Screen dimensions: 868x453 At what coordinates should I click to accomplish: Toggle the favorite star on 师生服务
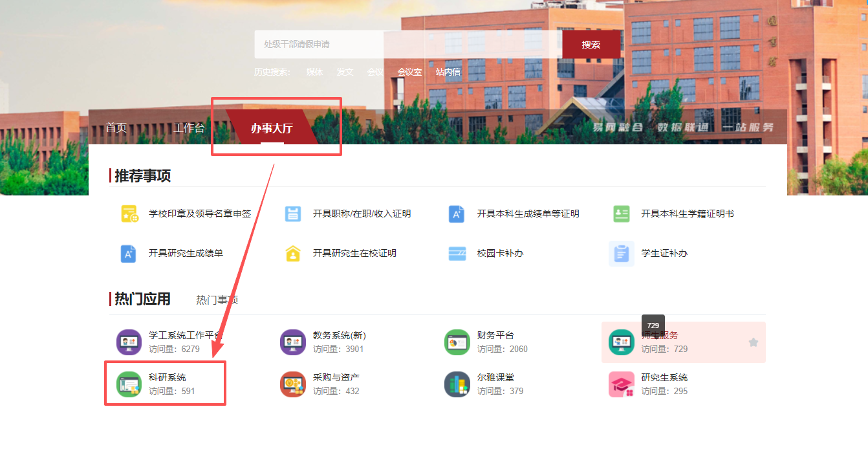(x=753, y=342)
